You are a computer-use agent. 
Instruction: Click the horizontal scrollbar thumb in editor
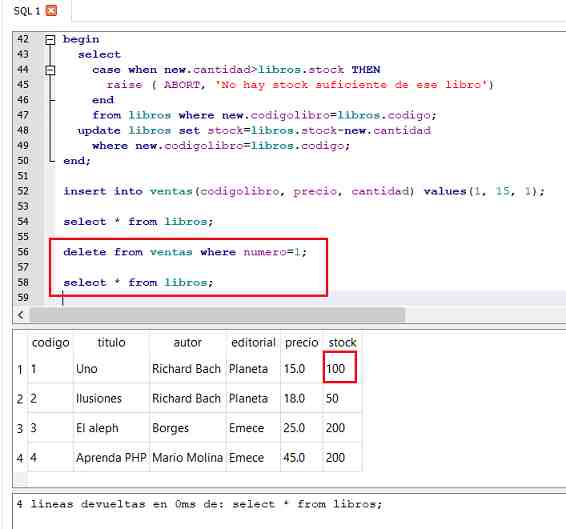pos(217,315)
